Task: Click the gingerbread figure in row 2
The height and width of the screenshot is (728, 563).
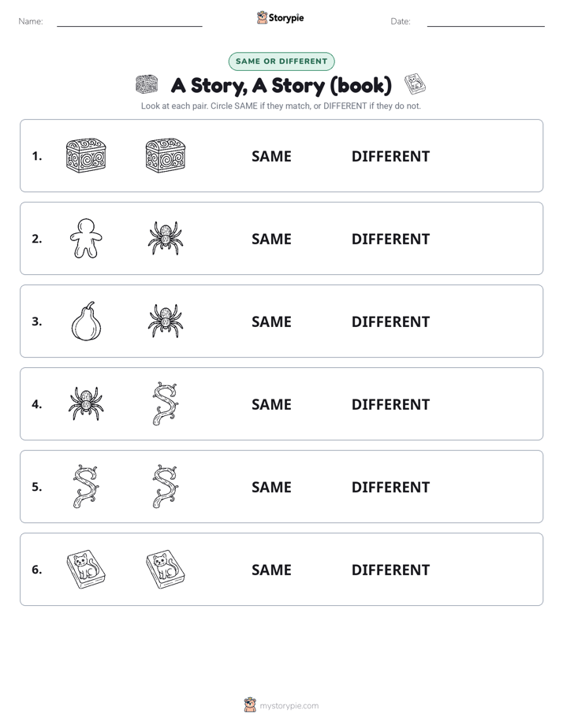Action: point(86,238)
